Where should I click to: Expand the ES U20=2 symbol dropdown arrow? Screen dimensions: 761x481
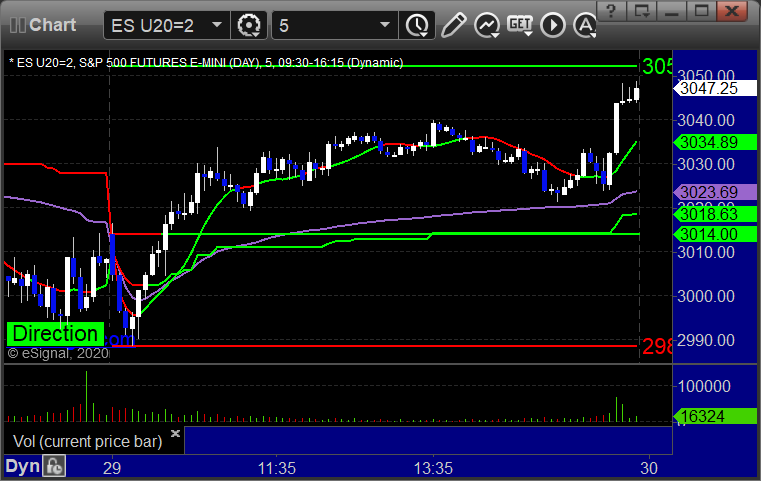pos(217,24)
